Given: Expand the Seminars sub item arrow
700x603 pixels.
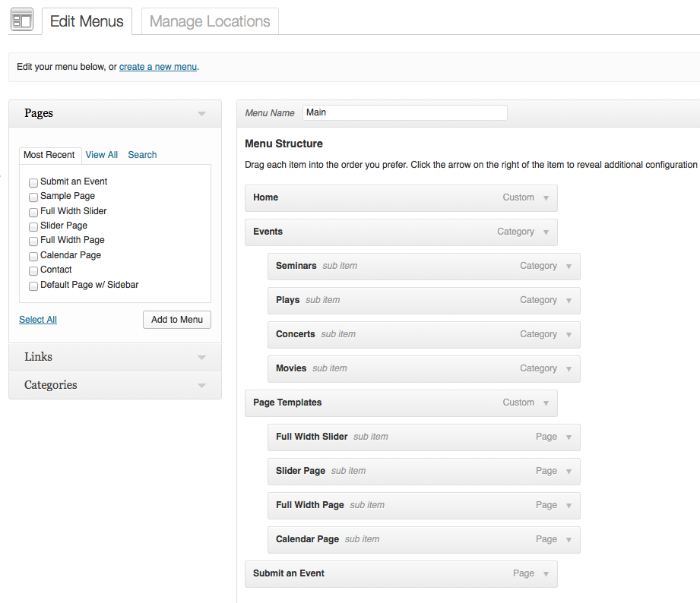Looking at the screenshot, I should (x=569, y=267).
